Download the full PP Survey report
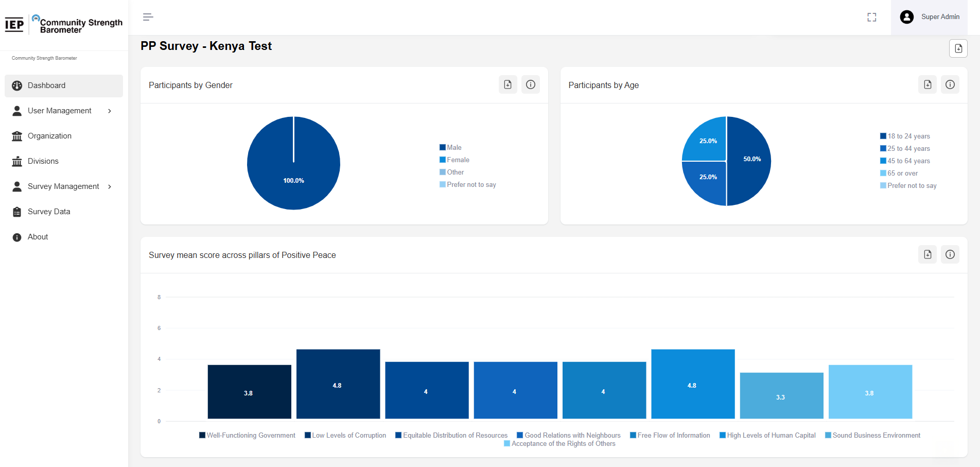The height and width of the screenshot is (467, 980). click(x=958, y=48)
